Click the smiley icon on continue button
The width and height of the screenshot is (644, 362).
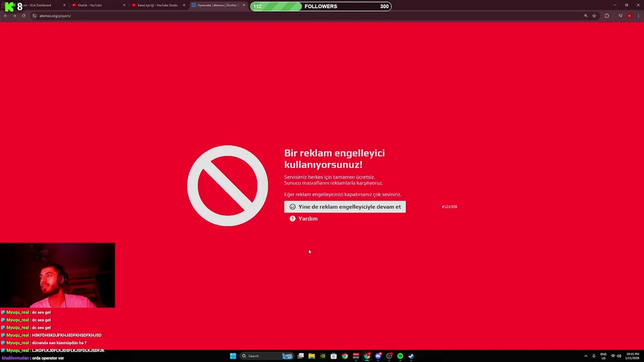click(292, 207)
